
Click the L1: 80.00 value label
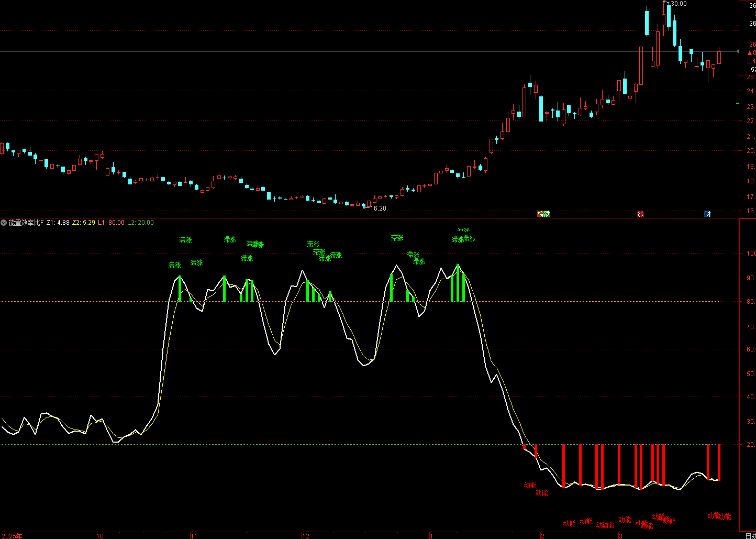[x=112, y=223]
